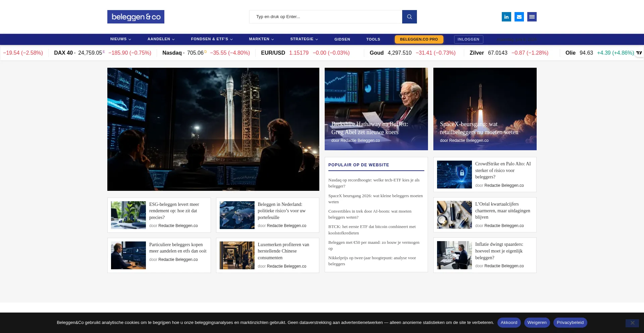Open the Gidsen menu item

[342, 39]
